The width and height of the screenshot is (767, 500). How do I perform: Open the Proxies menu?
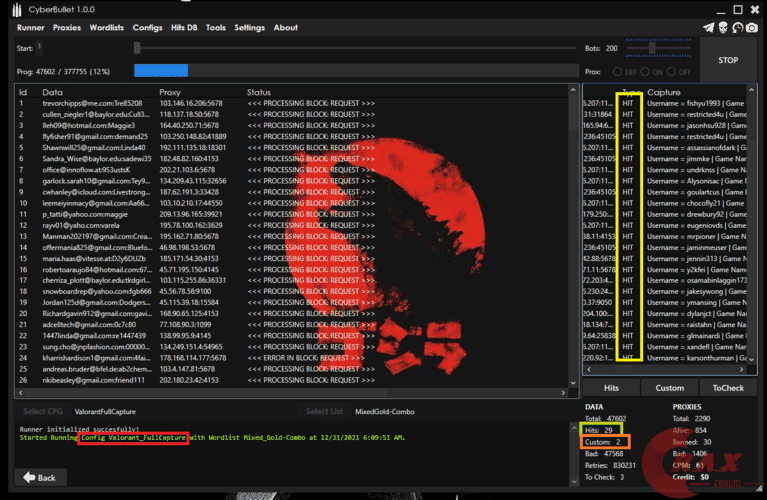[x=66, y=28]
